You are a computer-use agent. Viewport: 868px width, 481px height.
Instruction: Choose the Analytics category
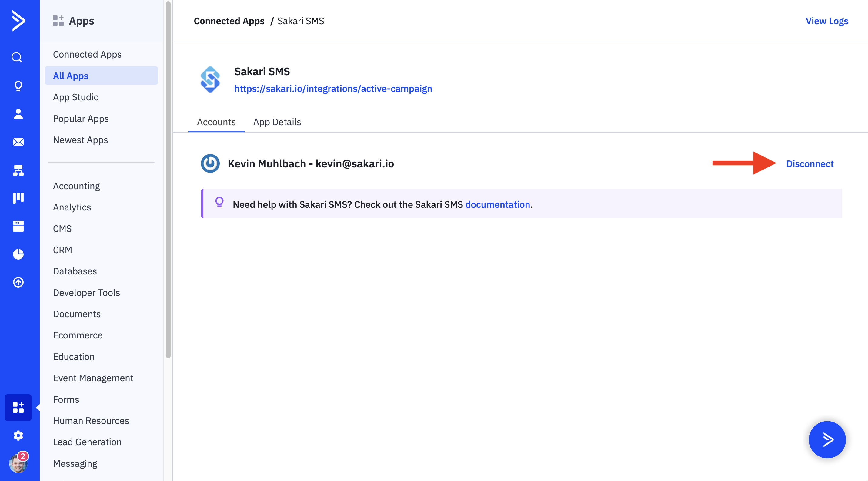pyautogui.click(x=72, y=207)
